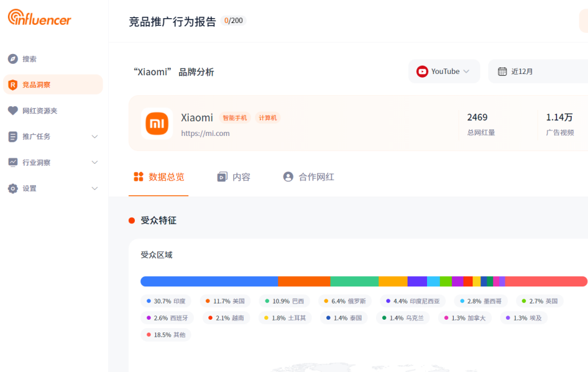This screenshot has height=372, width=588.
Task: Click the 1.4% 乌克兰 legend chip
Action: [403, 317]
